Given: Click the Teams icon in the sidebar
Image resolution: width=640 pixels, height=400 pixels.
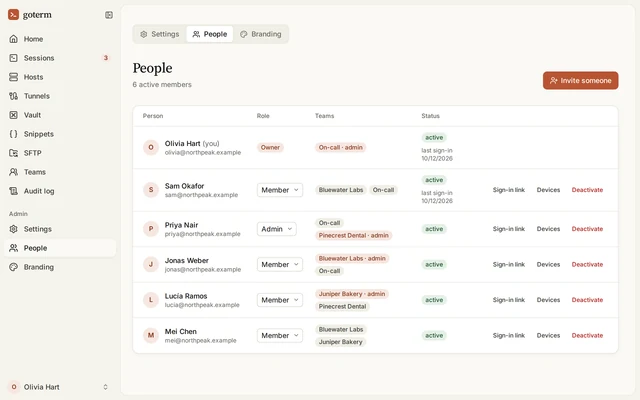Looking at the screenshot, I should tap(13, 172).
